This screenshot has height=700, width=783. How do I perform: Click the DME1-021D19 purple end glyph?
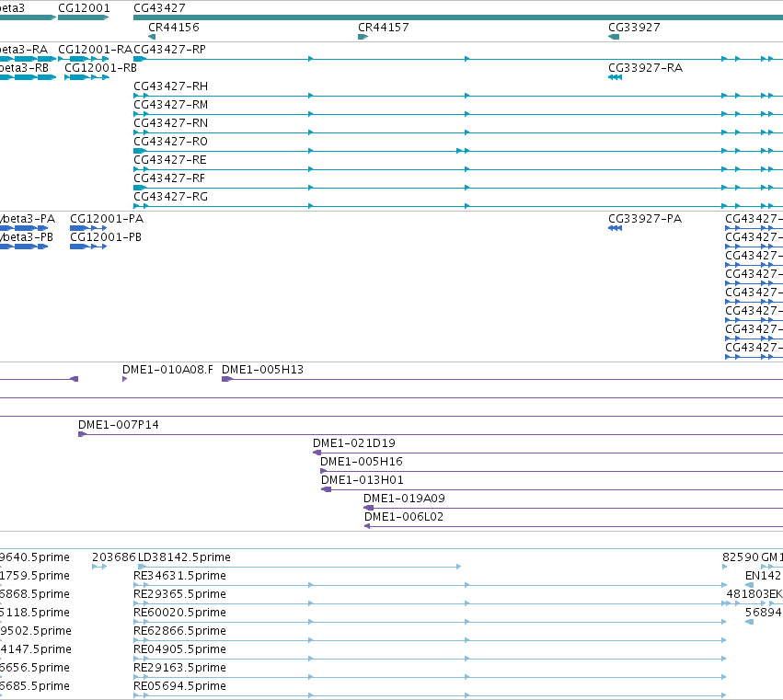click(x=317, y=453)
